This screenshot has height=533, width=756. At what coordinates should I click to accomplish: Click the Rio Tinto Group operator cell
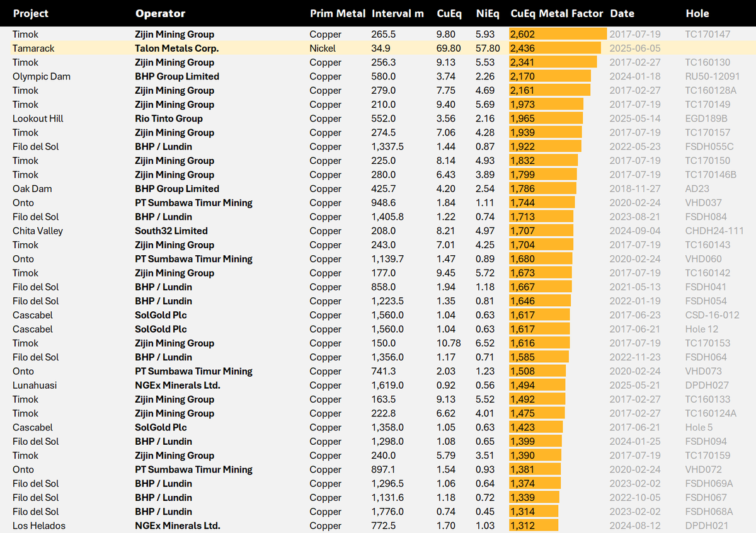[169, 118]
